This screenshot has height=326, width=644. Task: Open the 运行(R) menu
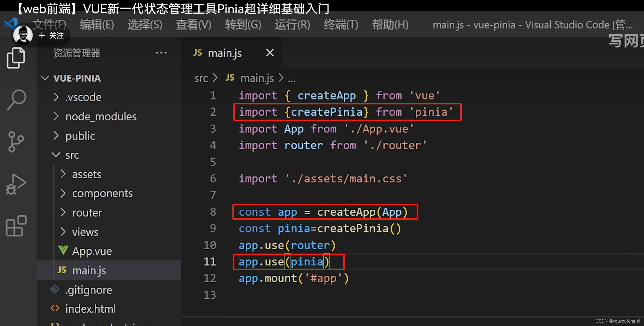click(x=293, y=25)
